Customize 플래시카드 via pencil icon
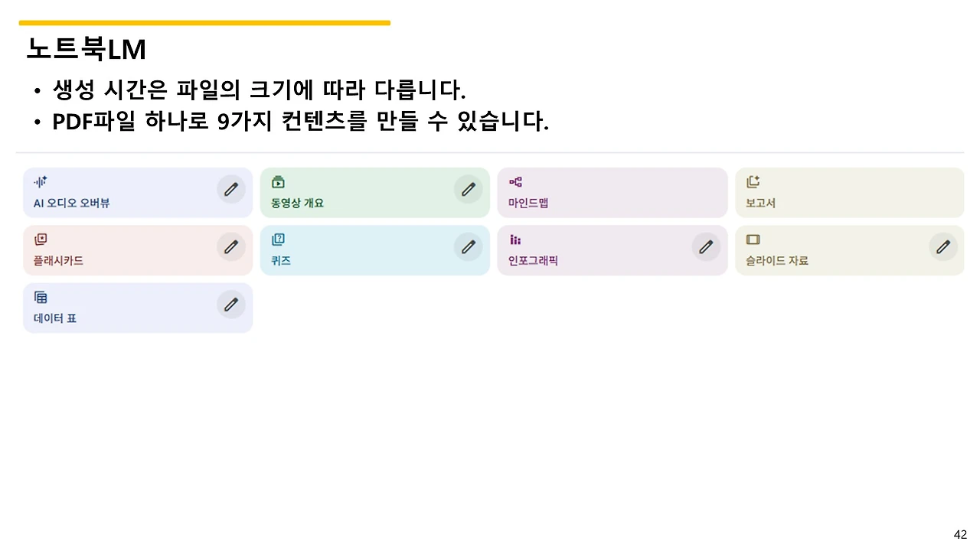The width and height of the screenshot is (980, 551). (231, 246)
